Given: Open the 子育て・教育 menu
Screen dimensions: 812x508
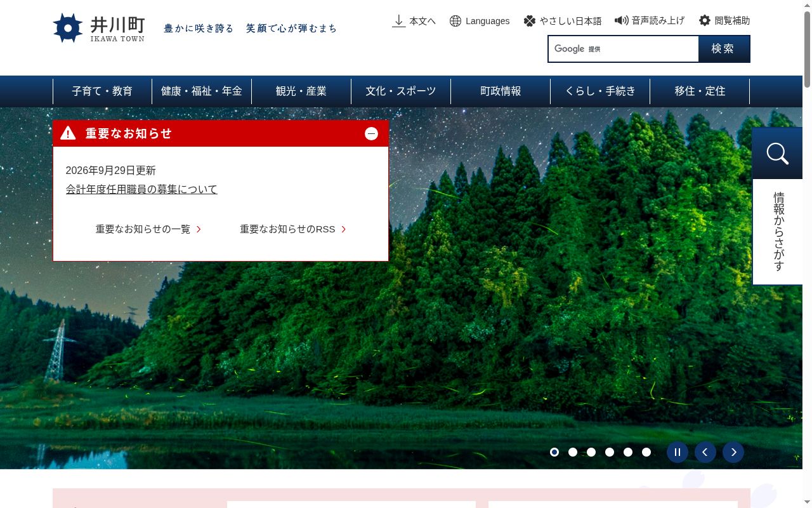Looking at the screenshot, I should tap(102, 91).
